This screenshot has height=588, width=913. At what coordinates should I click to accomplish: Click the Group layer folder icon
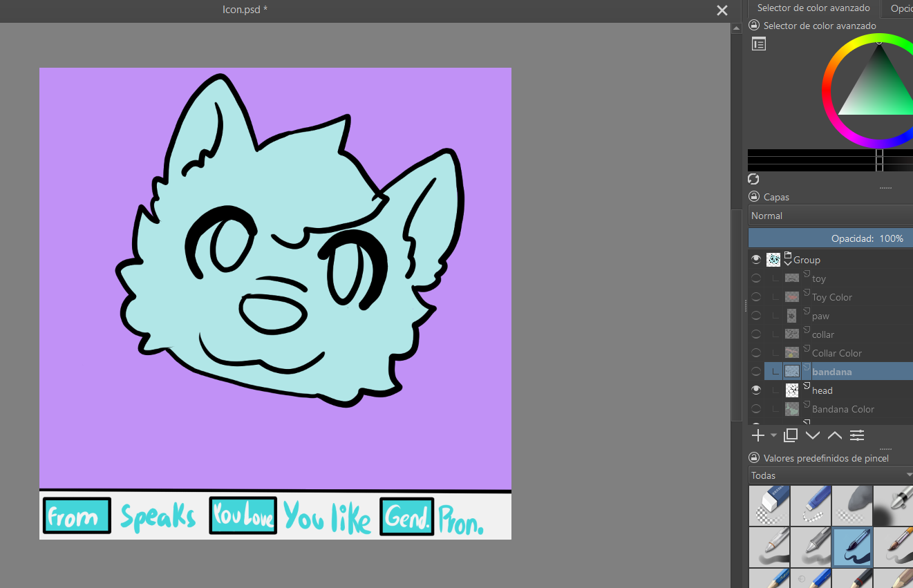click(x=788, y=255)
